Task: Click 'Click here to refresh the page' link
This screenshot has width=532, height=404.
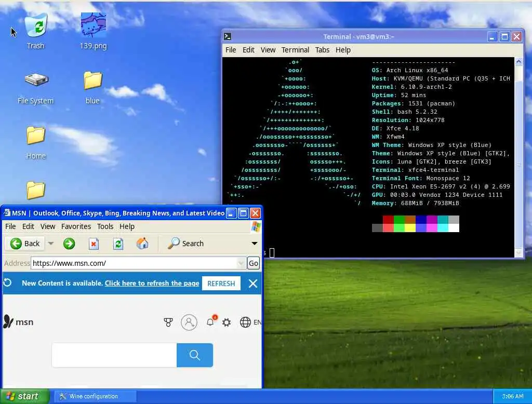Action: click(x=152, y=283)
